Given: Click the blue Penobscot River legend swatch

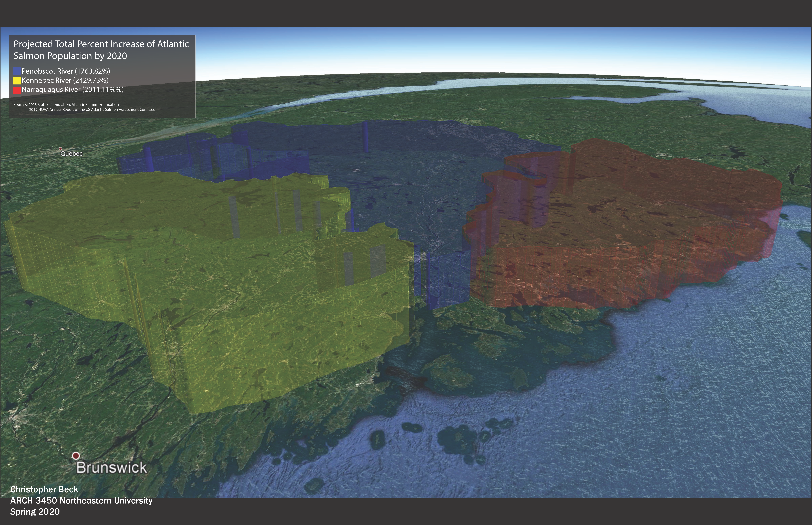Looking at the screenshot, I should tap(17, 71).
